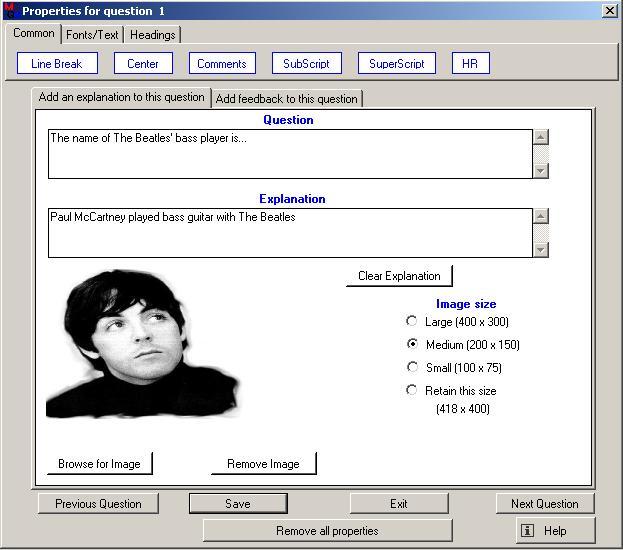
Task: Insert Comments tag from toolbar
Action: click(221, 64)
